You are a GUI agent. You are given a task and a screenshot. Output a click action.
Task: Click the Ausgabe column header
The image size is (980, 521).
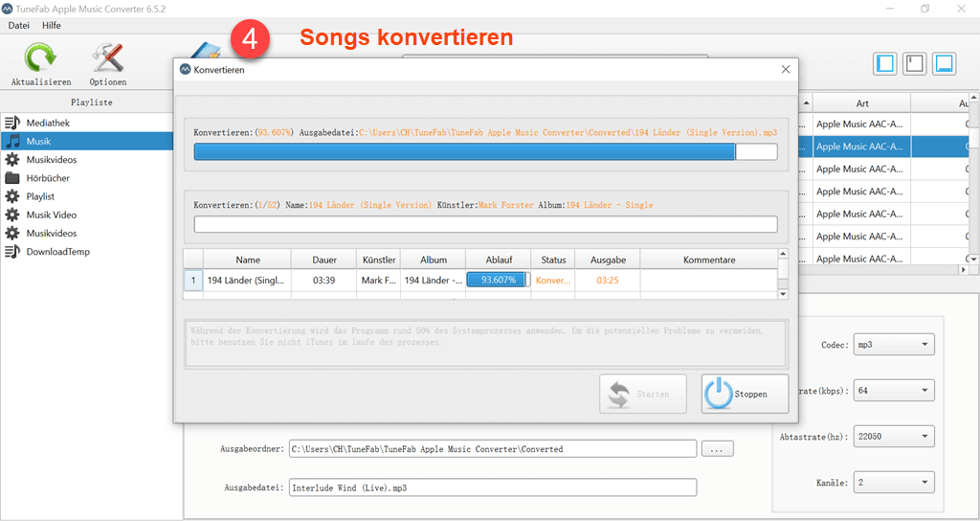[608, 260]
